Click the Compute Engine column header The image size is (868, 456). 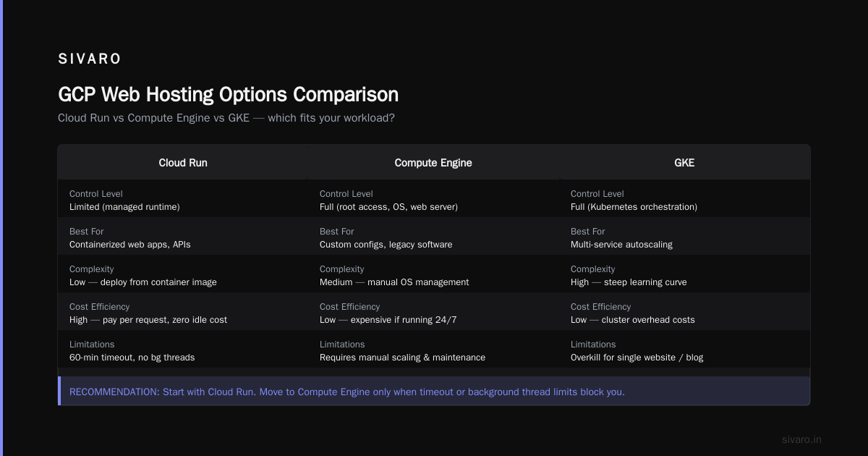point(433,163)
